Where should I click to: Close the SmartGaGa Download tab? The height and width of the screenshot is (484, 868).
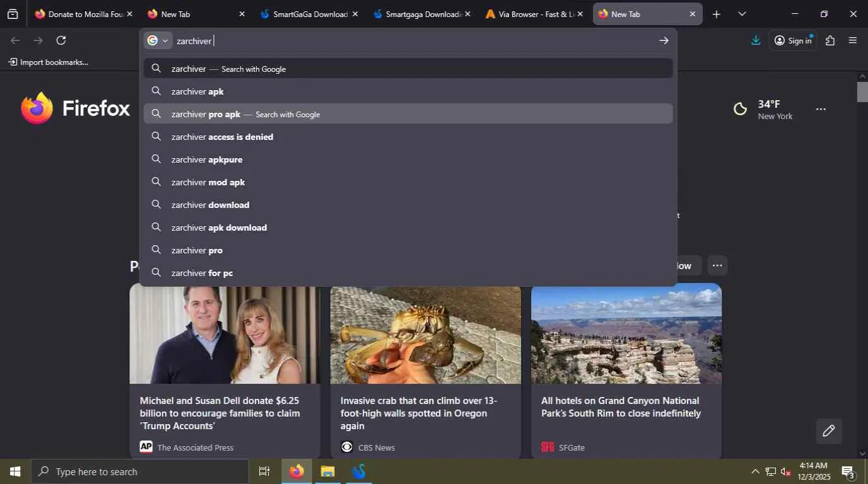pyautogui.click(x=355, y=14)
